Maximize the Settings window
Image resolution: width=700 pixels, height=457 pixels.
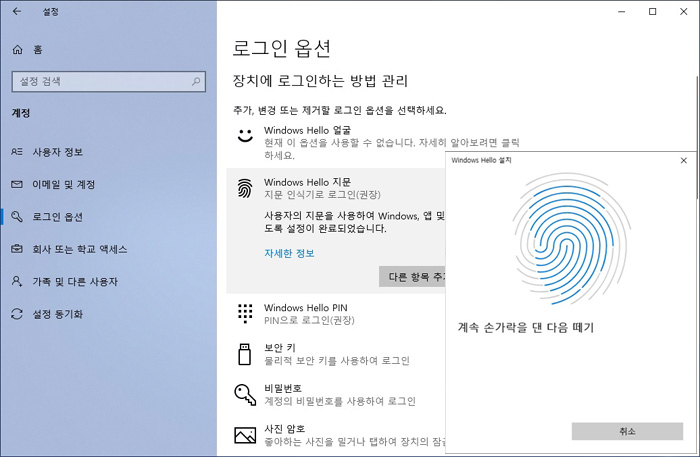(x=652, y=12)
